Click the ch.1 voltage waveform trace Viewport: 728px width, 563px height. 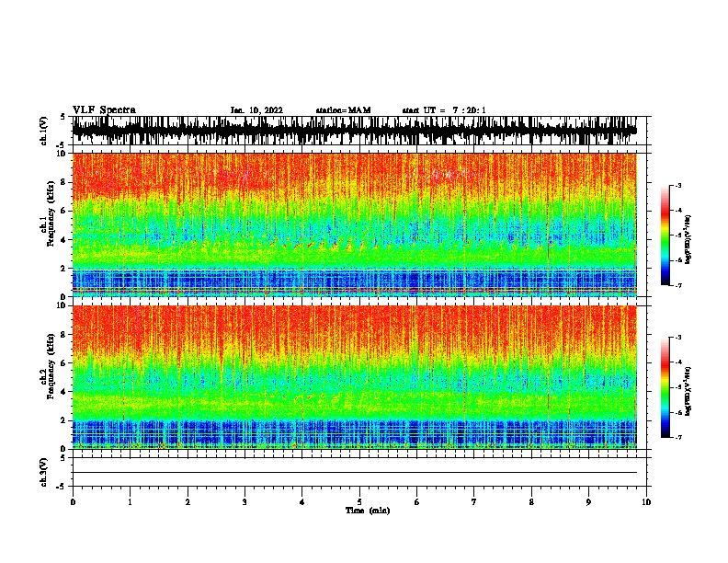tap(355, 131)
